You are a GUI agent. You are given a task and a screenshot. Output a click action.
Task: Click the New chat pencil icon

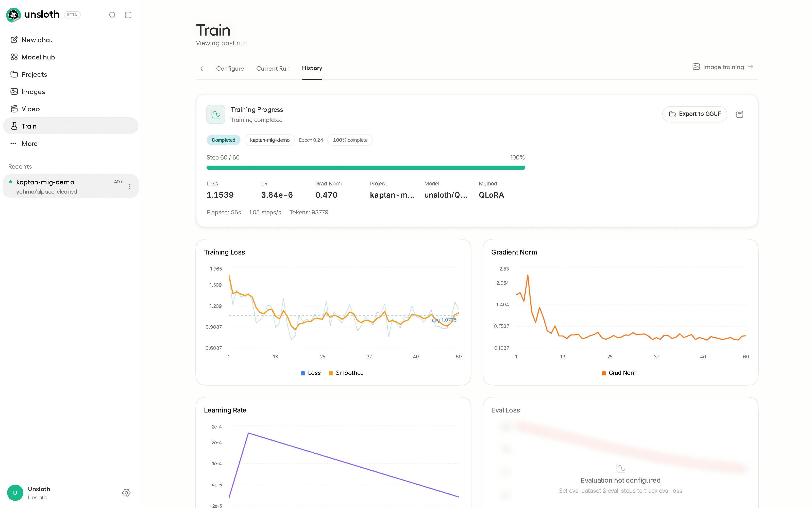(x=14, y=40)
